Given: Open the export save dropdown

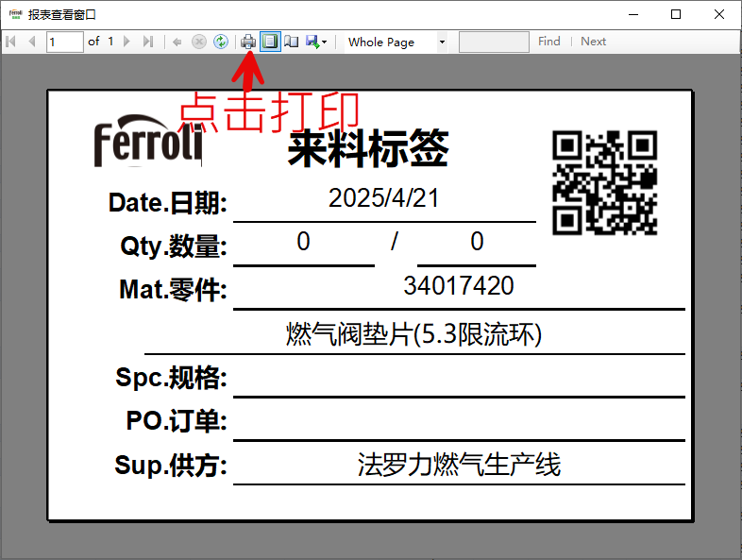Looking at the screenshot, I should tap(316, 42).
